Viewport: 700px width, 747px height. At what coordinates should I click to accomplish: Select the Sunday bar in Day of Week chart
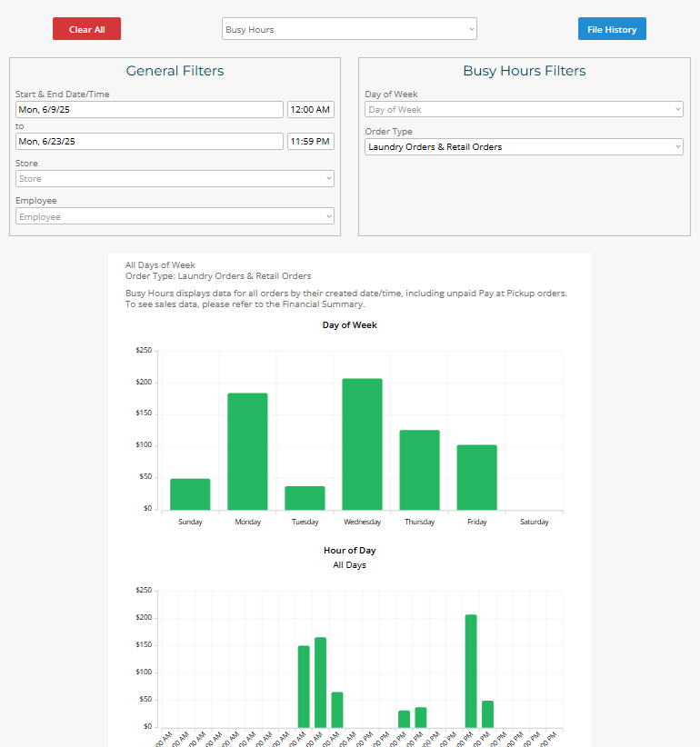pos(190,494)
